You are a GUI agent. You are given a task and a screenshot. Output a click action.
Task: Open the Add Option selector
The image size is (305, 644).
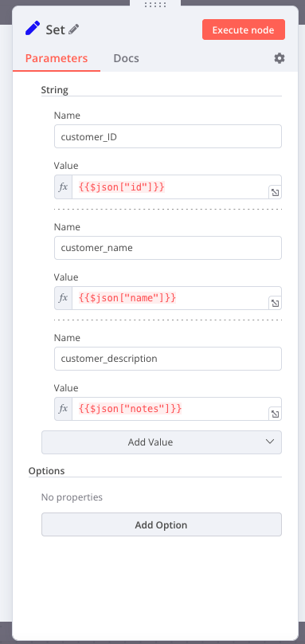click(162, 524)
